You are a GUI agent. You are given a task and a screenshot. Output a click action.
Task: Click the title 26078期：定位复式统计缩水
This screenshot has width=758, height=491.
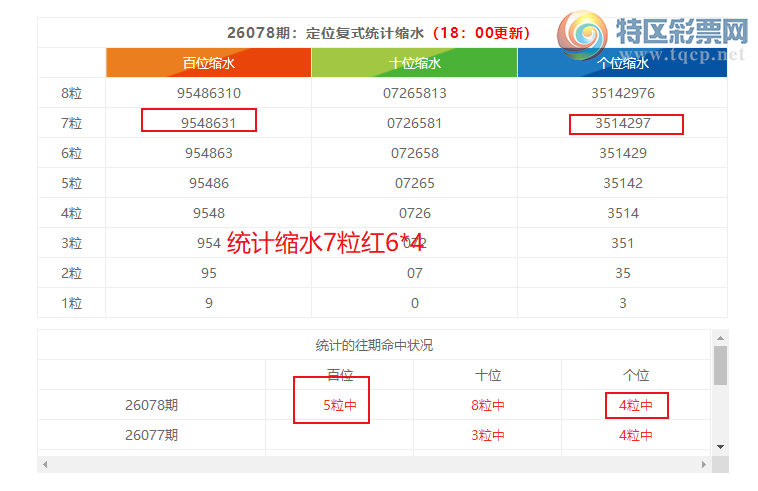[325, 33]
